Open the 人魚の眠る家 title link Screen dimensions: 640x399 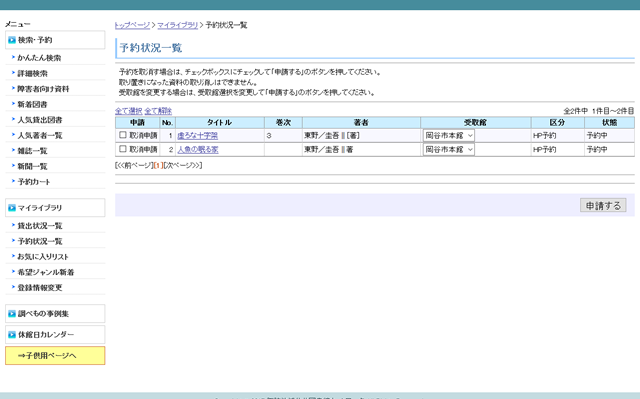198,150
